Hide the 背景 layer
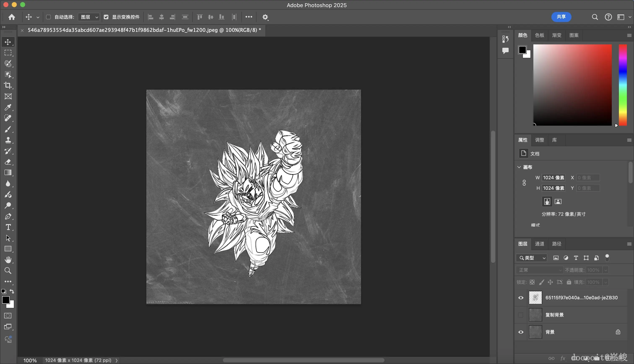Screen dimensions: 634x364 click(x=521, y=332)
